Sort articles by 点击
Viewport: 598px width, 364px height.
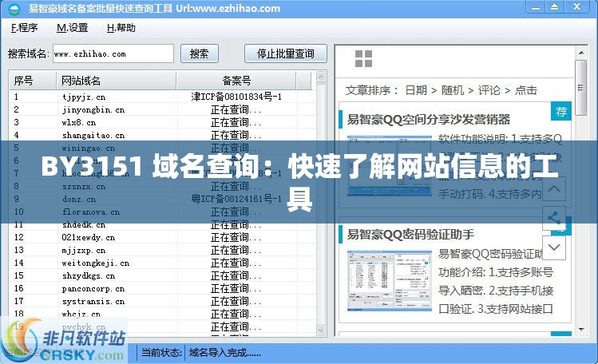526,90
